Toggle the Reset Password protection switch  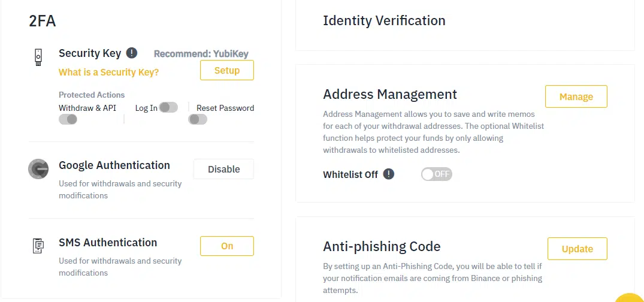click(198, 120)
